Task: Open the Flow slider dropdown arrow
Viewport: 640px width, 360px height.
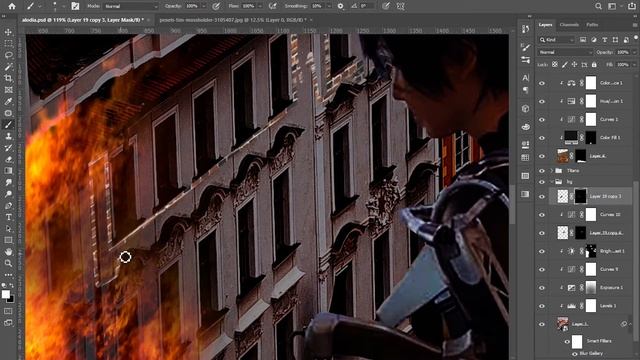Action: [260, 6]
